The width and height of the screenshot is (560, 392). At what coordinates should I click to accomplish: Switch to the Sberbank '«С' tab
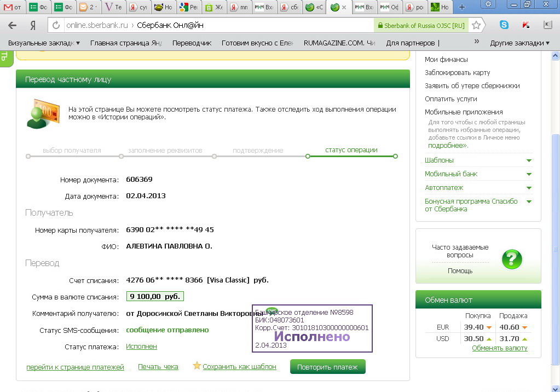click(314, 7)
